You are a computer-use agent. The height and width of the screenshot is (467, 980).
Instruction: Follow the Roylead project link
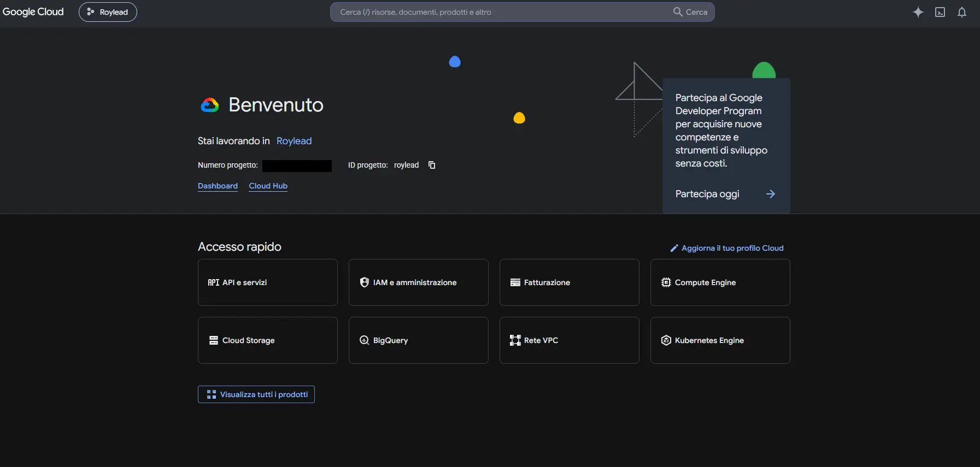tap(294, 141)
